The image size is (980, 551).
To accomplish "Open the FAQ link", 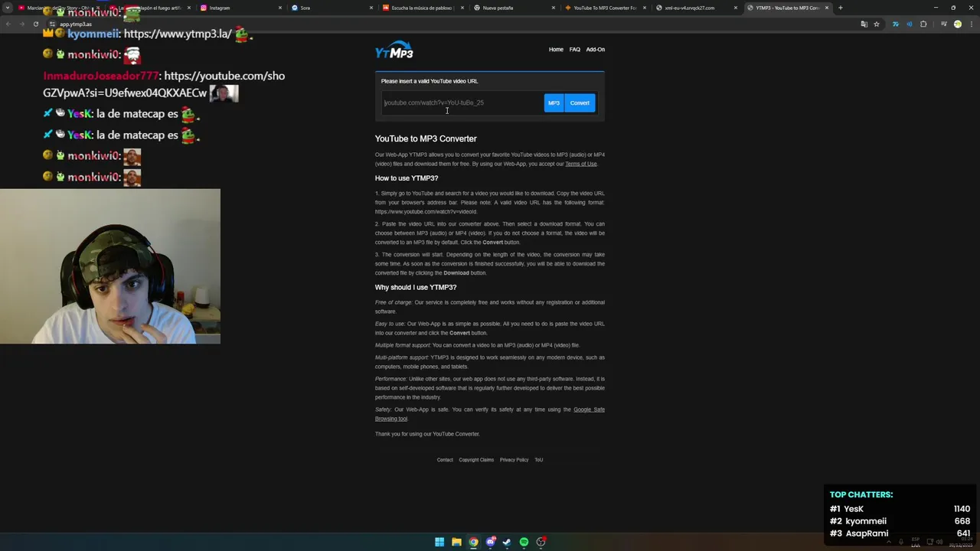I will 575,50.
